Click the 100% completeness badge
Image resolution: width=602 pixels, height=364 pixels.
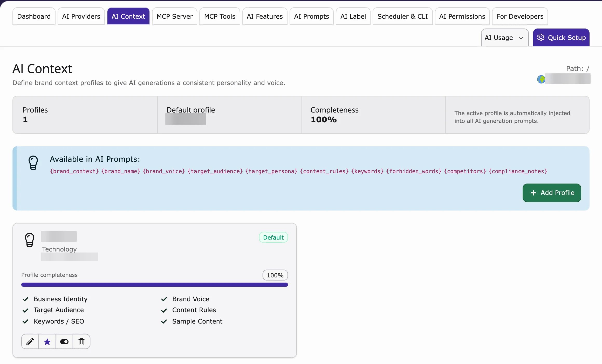275,275
